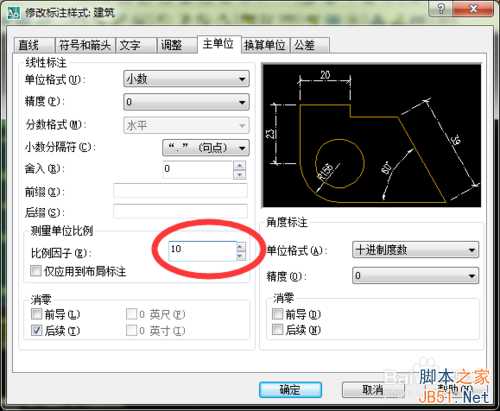
Task: Open the angular 单位格式(A) dropdown 十进制度数
Action: click(x=415, y=250)
